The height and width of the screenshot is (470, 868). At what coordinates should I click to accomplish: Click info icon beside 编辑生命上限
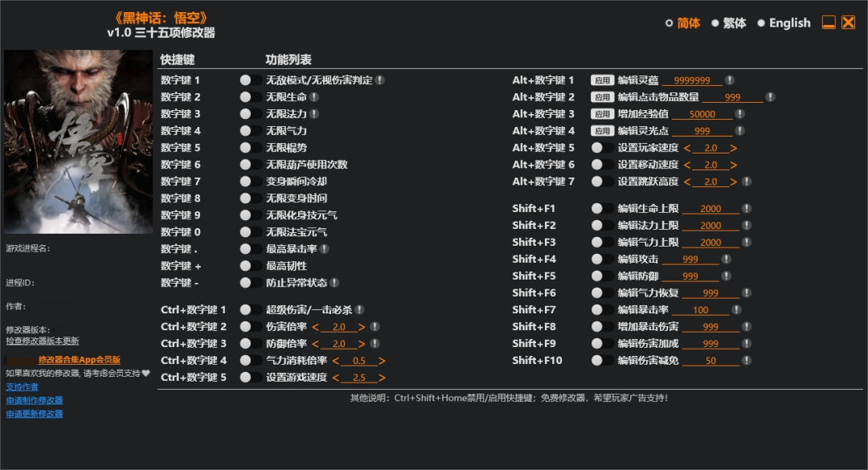(x=747, y=209)
